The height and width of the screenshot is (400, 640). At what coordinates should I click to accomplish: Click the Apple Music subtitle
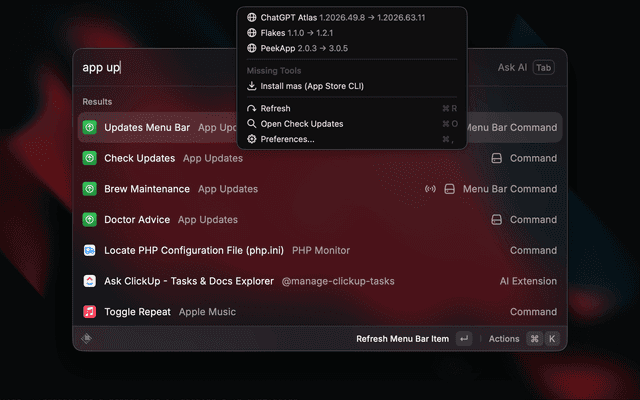207,312
